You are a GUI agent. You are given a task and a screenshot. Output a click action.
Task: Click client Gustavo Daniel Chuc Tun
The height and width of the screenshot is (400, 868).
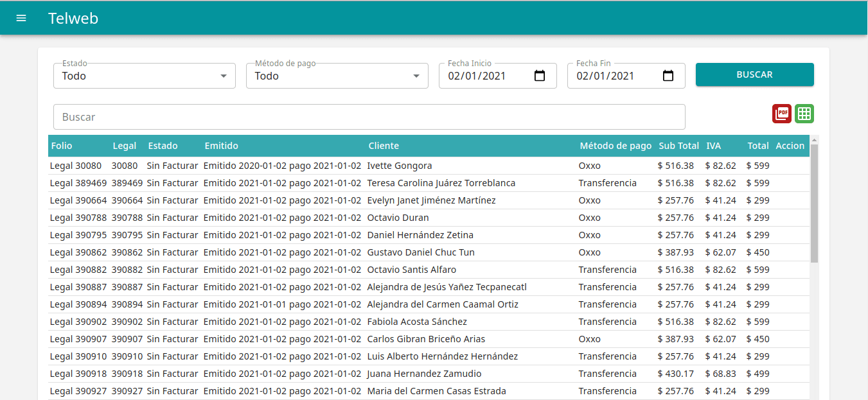point(421,252)
